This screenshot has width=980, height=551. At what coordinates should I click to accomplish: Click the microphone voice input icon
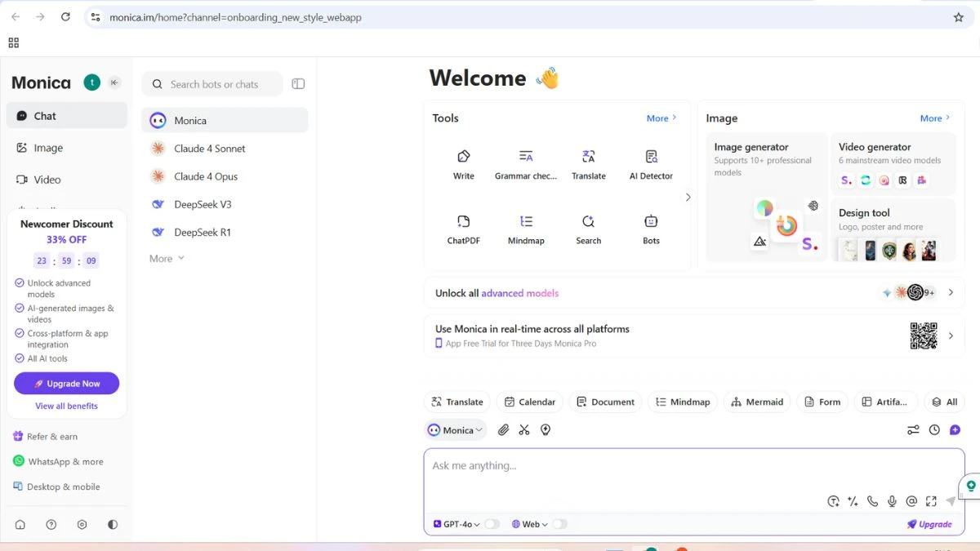[892, 501]
